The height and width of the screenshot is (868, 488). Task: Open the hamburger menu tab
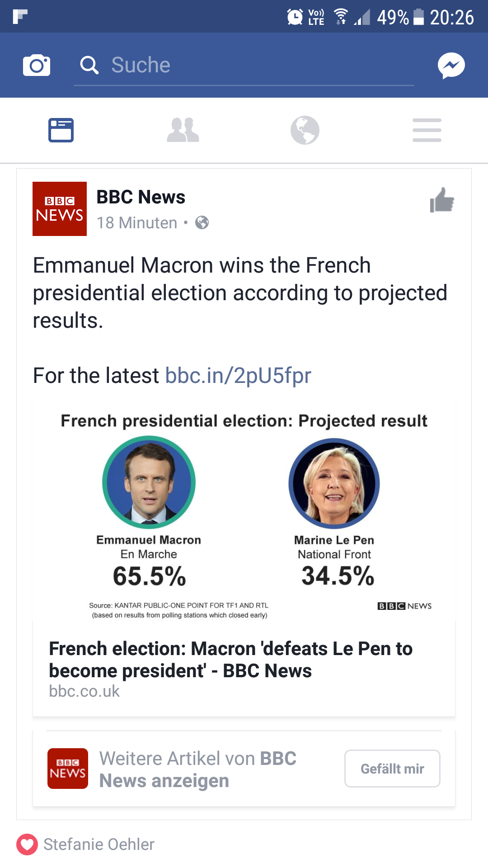tap(427, 130)
